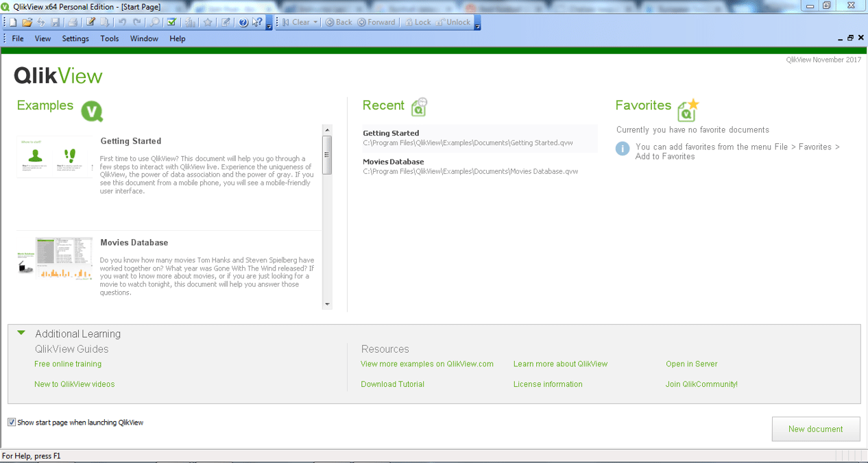Click the Clear selections toolbar button
This screenshot has height=463, width=868.
click(x=296, y=22)
